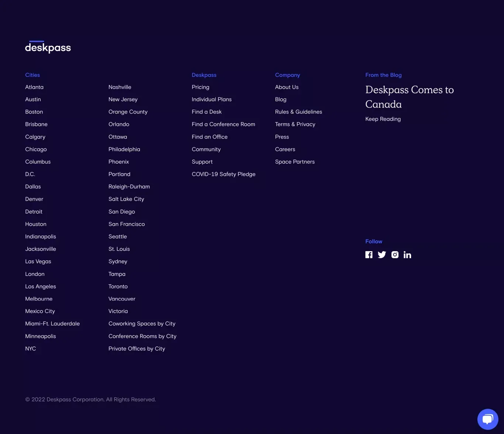Viewport: 504px width, 434px height.
Task: Open the Support link
Action: 202,162
